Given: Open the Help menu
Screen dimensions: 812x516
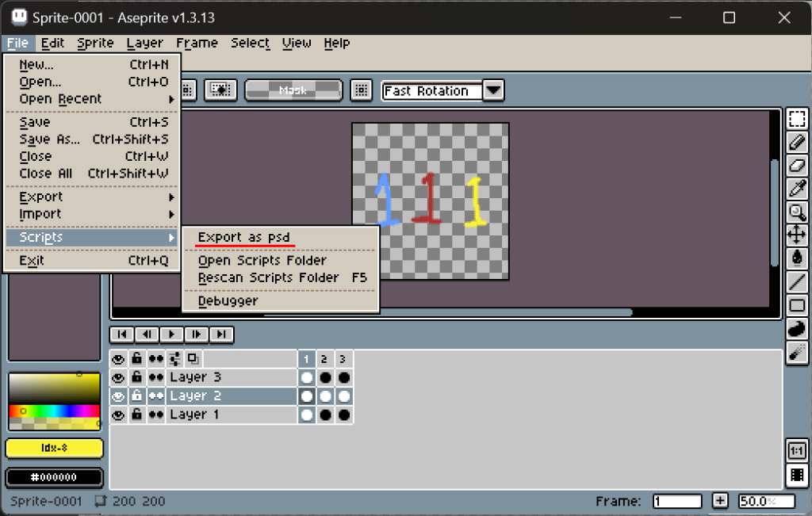Looking at the screenshot, I should [x=336, y=43].
